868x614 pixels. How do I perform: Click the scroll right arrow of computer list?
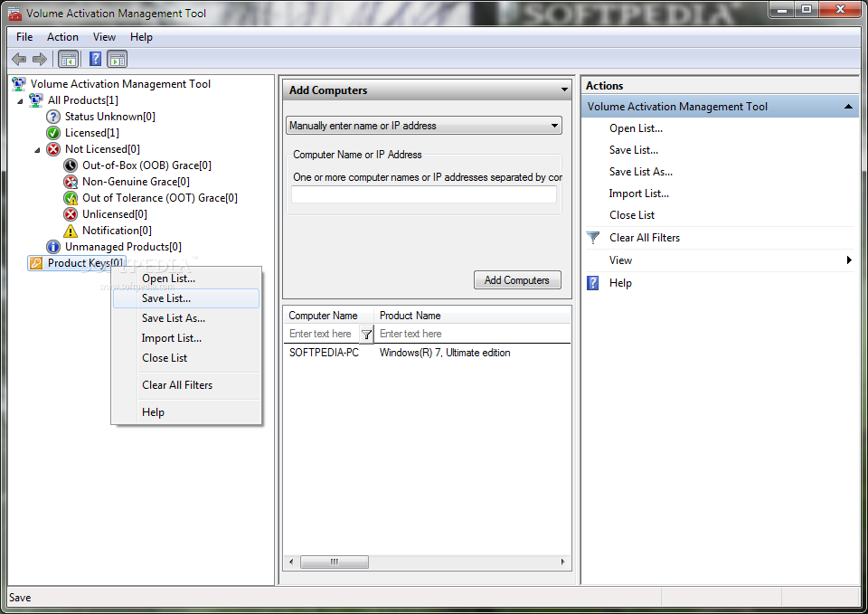click(x=563, y=562)
